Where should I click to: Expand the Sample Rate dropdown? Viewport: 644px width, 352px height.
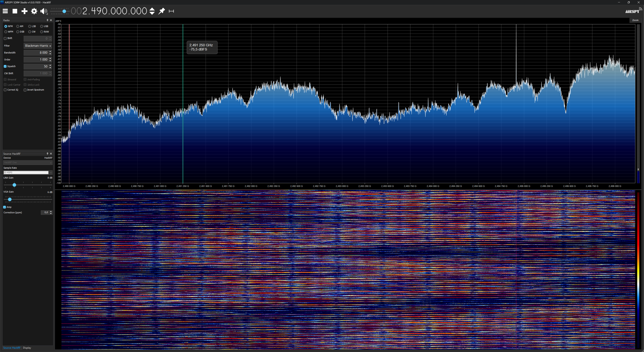point(50,173)
